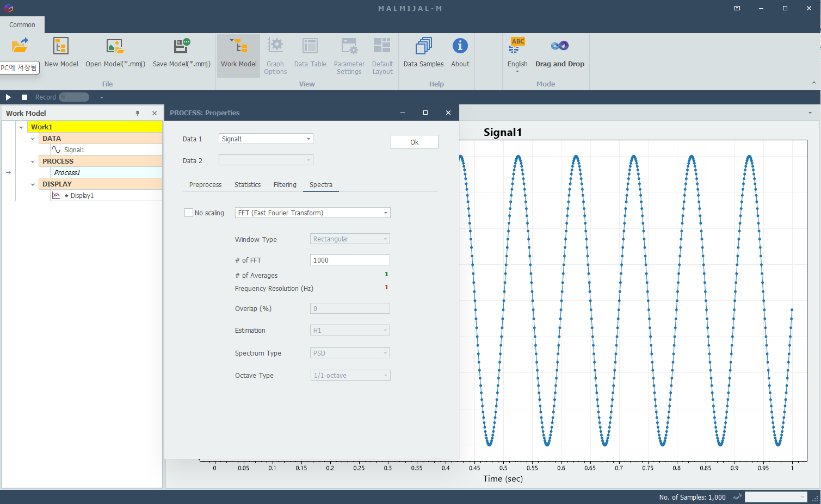The width and height of the screenshot is (821, 504).
Task: Open the About info icon
Action: pos(460,46)
